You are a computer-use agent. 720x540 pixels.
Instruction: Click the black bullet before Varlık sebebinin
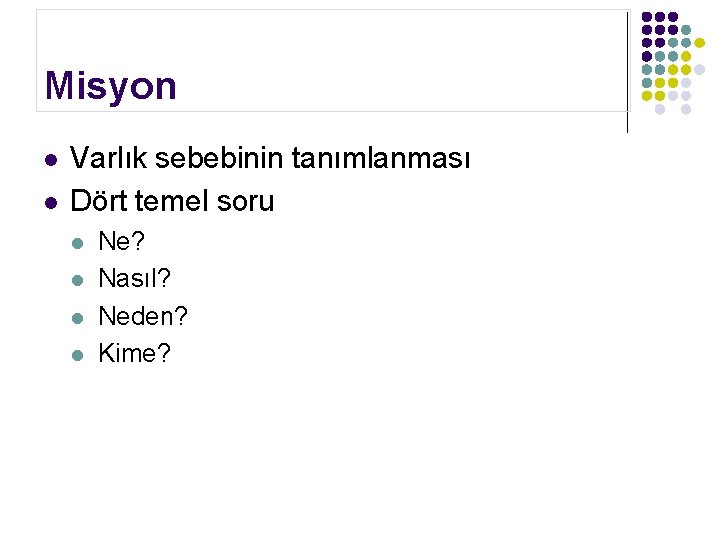48,160
